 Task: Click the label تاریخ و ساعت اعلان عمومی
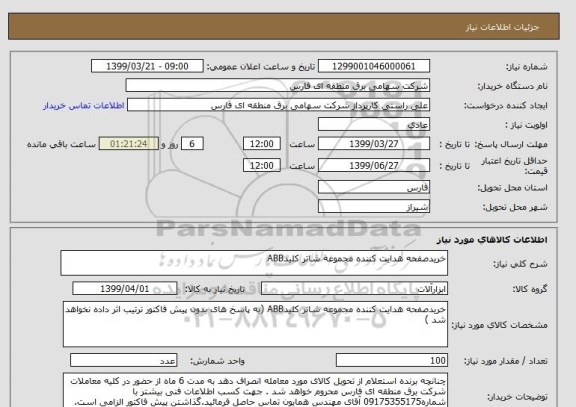click(261, 66)
